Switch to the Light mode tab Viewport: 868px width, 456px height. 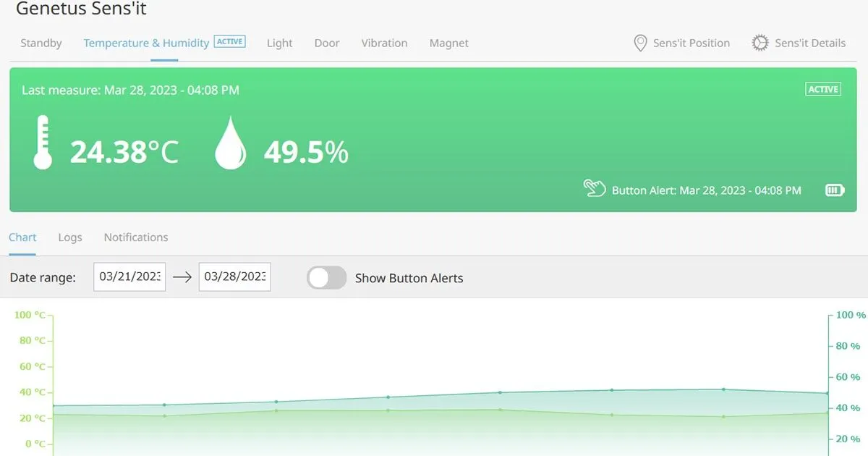(x=280, y=43)
